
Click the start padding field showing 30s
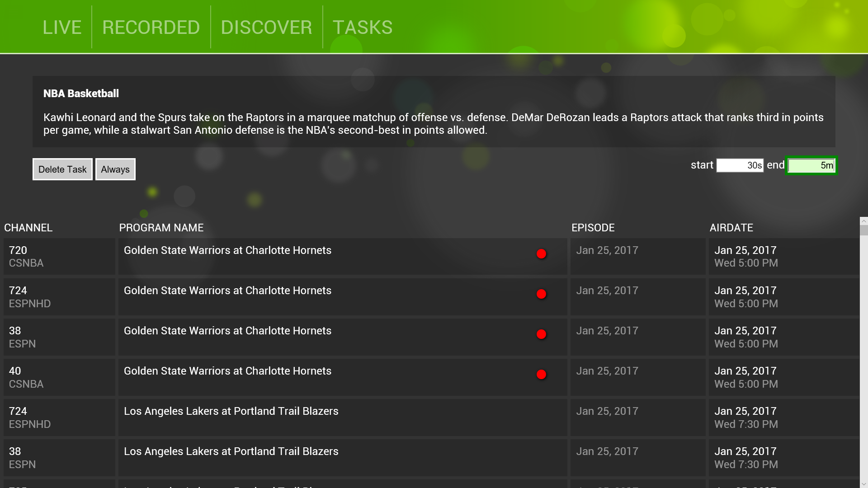pos(740,165)
